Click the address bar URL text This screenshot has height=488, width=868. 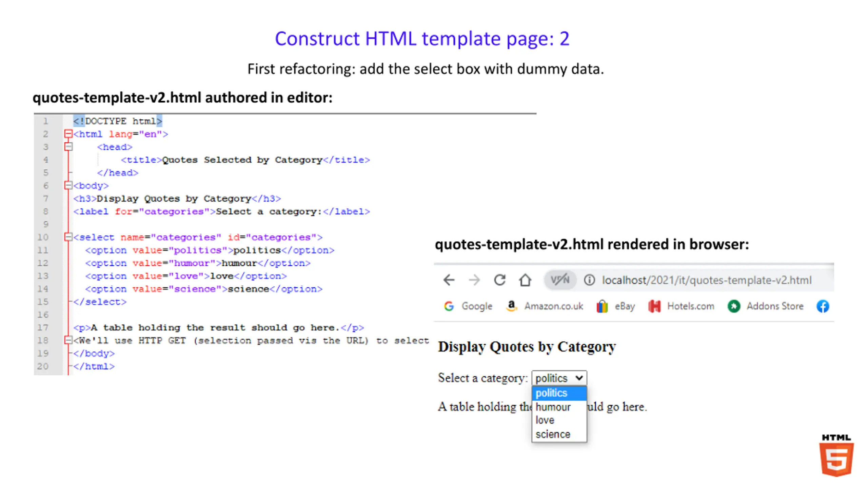[x=707, y=280]
